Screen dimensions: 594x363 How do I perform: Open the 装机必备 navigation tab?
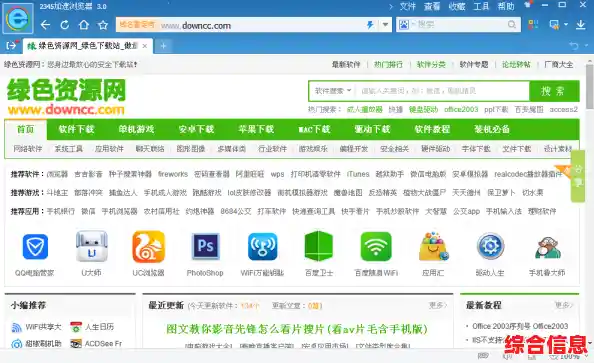(492, 129)
